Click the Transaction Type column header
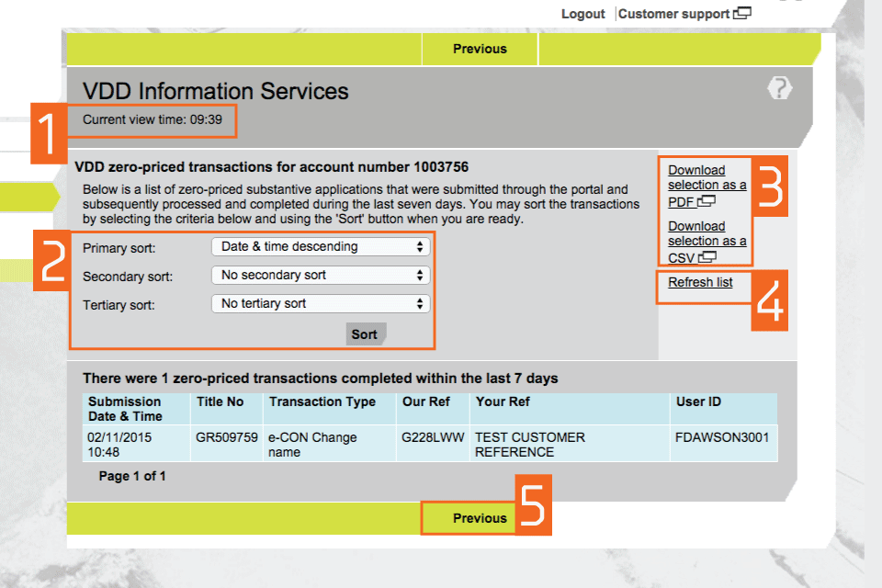This screenshot has width=882, height=588. click(x=322, y=401)
